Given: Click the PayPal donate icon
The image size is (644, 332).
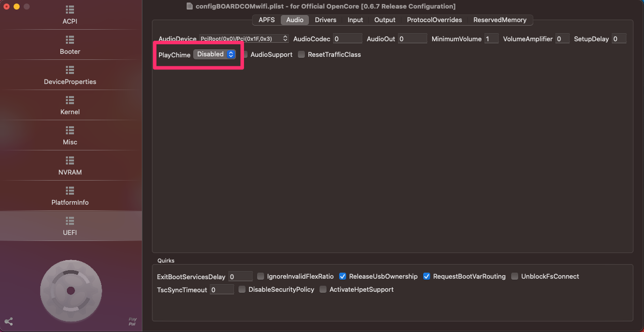Looking at the screenshot, I should click(x=132, y=321).
